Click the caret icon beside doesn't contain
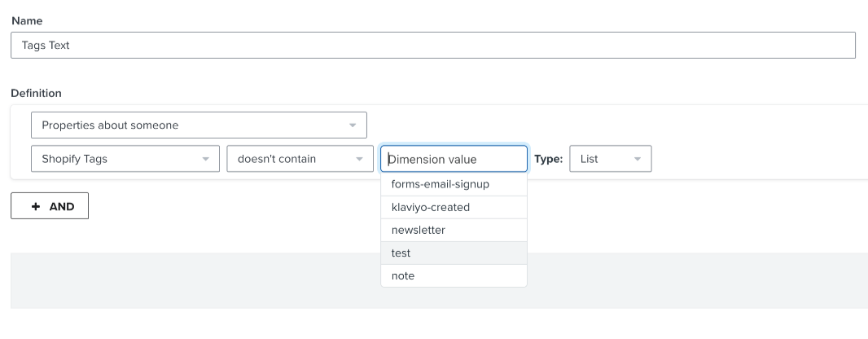This screenshot has height=339, width=868. 359,159
